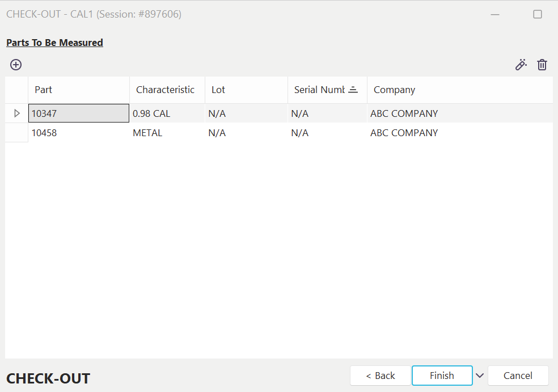Click the magic wand auto-fill icon

point(521,65)
